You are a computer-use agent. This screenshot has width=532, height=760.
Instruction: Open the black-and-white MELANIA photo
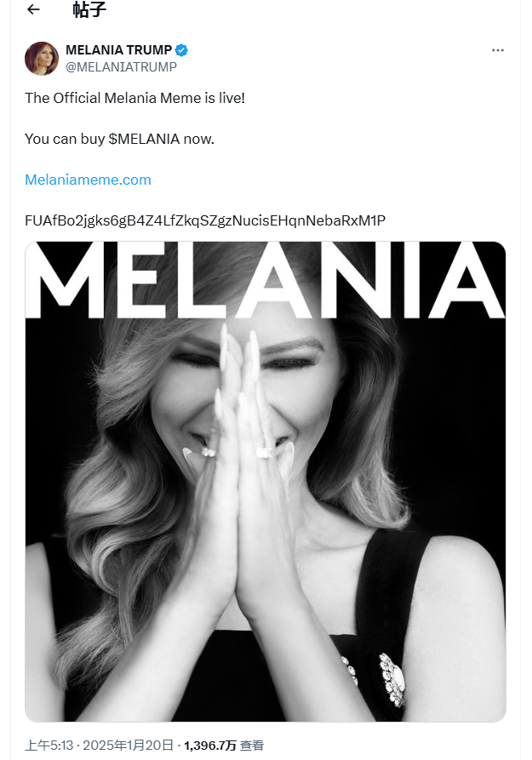point(265,511)
